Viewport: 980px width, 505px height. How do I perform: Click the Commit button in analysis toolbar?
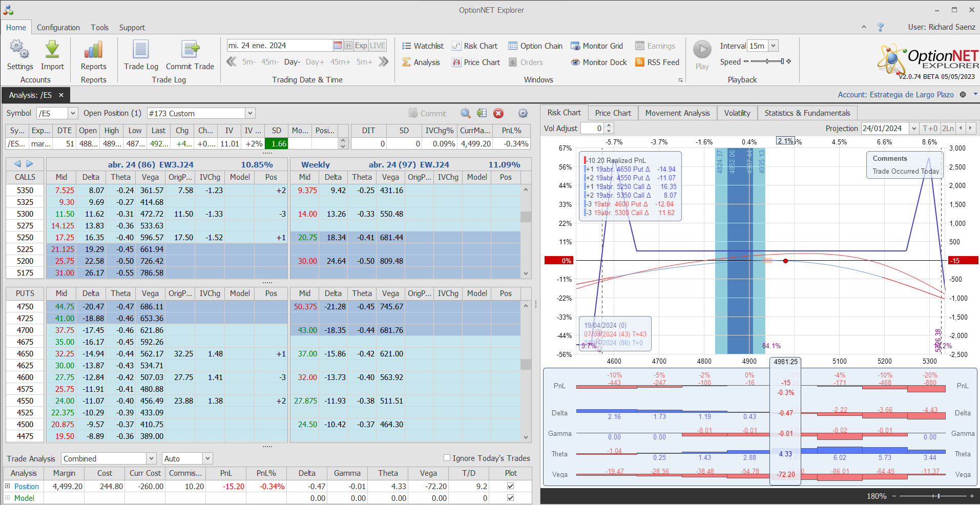(x=428, y=113)
